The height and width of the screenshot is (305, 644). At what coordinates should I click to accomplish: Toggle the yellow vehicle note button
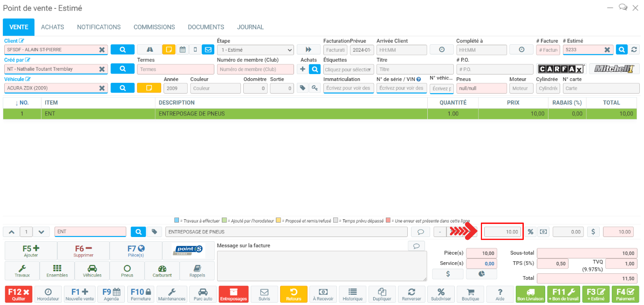tap(149, 88)
